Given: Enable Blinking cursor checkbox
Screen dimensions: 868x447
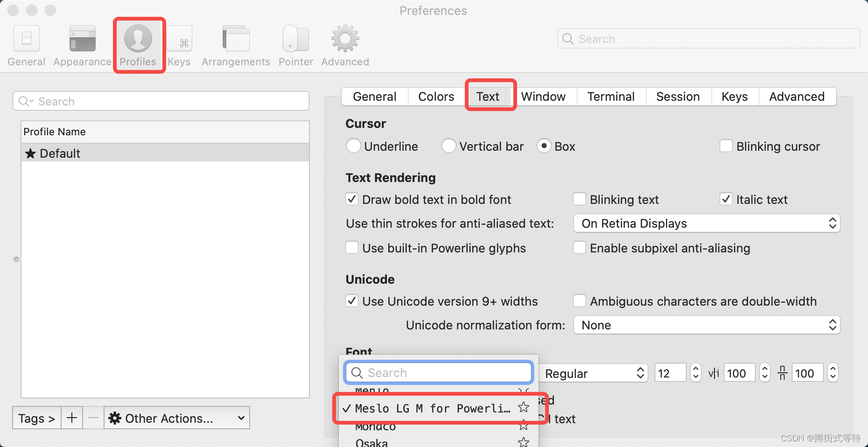Looking at the screenshot, I should [726, 146].
